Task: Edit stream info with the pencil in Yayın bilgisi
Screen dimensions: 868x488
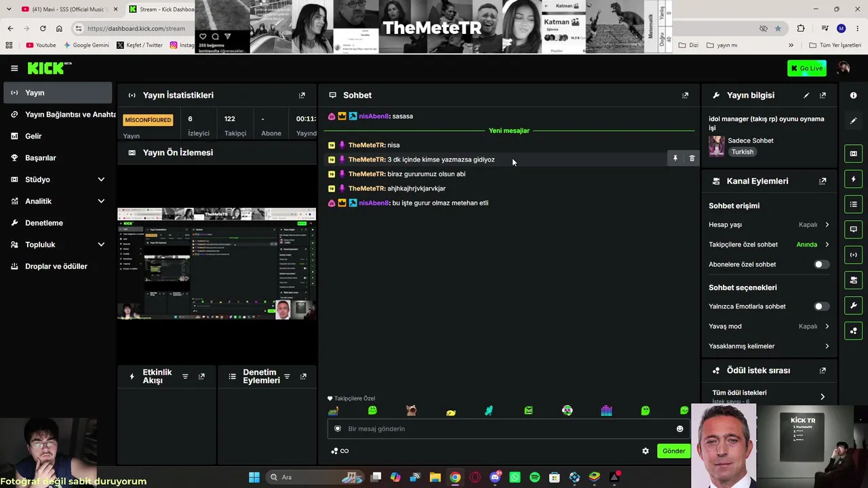Action: click(x=806, y=96)
